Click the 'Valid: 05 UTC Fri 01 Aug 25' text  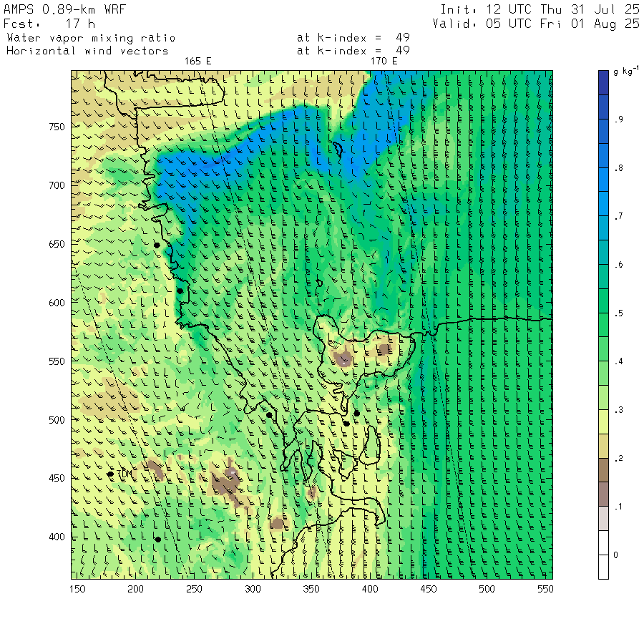536,24
